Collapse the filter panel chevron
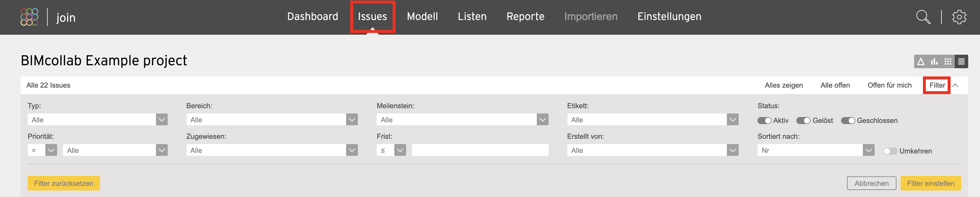The height and width of the screenshot is (197, 980). (955, 85)
